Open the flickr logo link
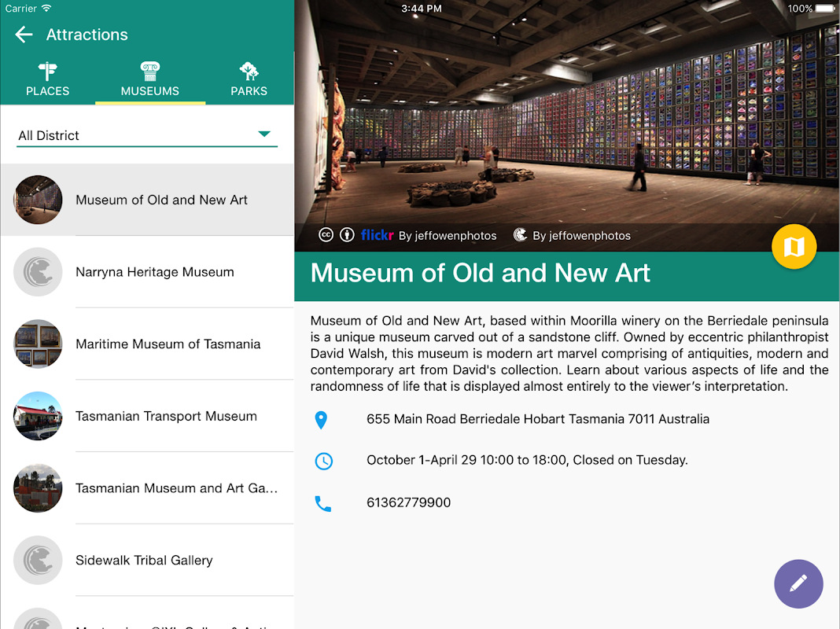This screenshot has height=629, width=840. pyautogui.click(x=378, y=235)
